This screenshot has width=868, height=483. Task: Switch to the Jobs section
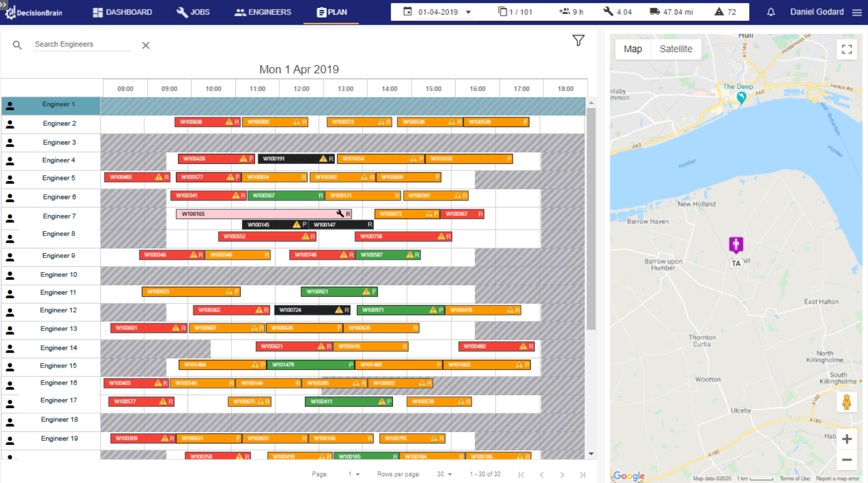click(193, 12)
